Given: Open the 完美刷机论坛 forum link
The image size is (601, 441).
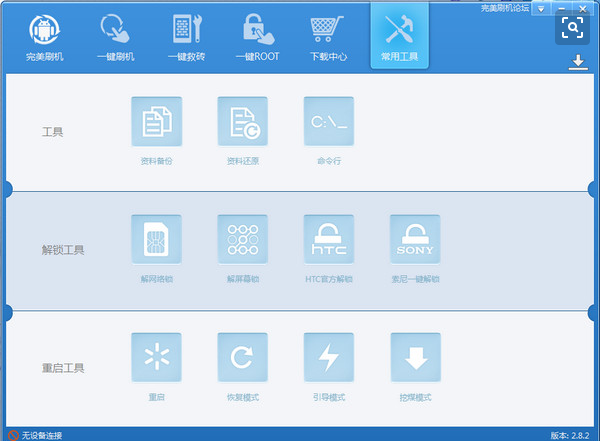Looking at the screenshot, I should coord(505,8).
